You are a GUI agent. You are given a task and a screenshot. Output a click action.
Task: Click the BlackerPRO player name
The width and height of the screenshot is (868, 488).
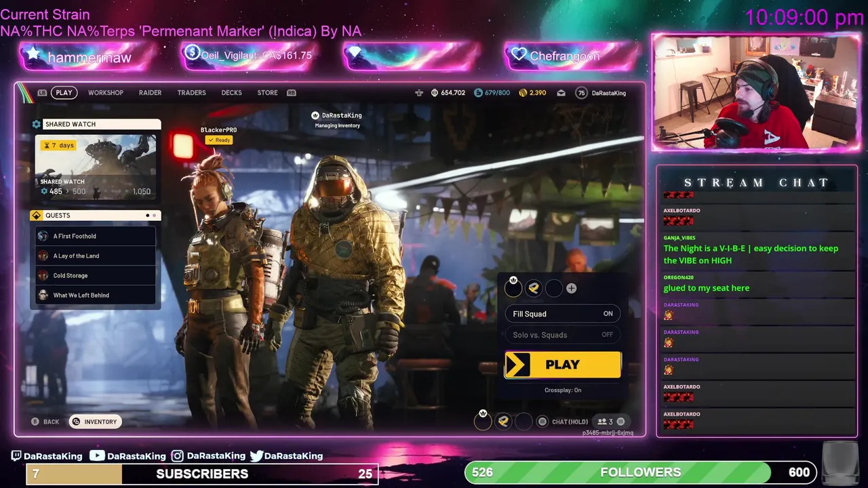218,129
